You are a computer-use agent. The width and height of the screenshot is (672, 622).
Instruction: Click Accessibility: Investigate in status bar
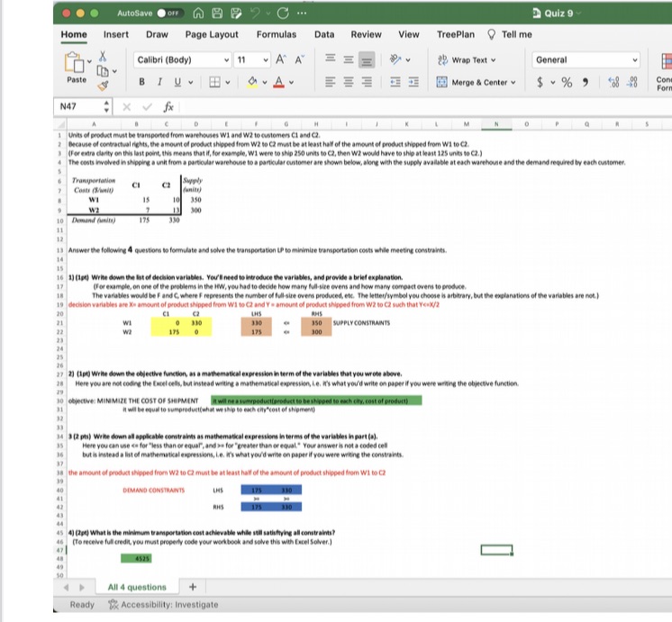[163, 605]
